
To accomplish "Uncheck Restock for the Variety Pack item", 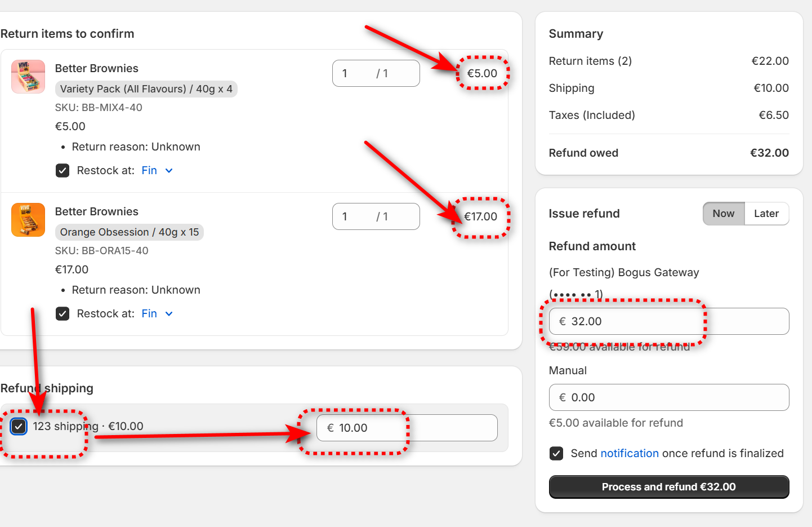I will coord(63,171).
